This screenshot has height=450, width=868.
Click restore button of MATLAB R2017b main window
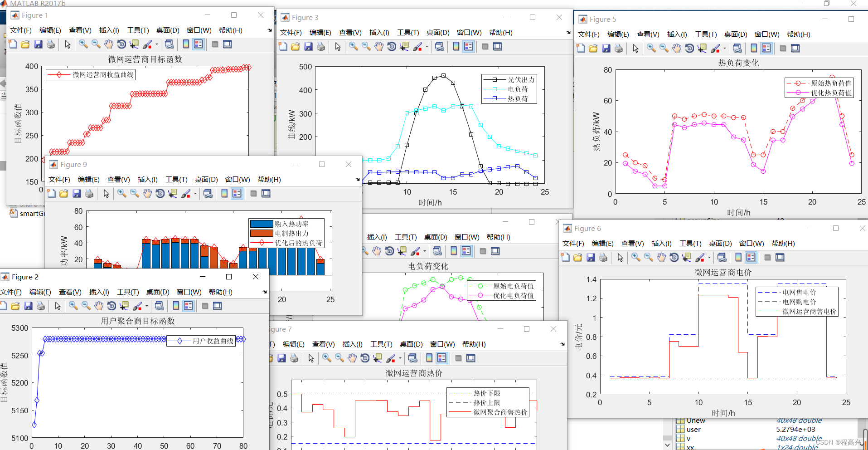(x=827, y=3)
